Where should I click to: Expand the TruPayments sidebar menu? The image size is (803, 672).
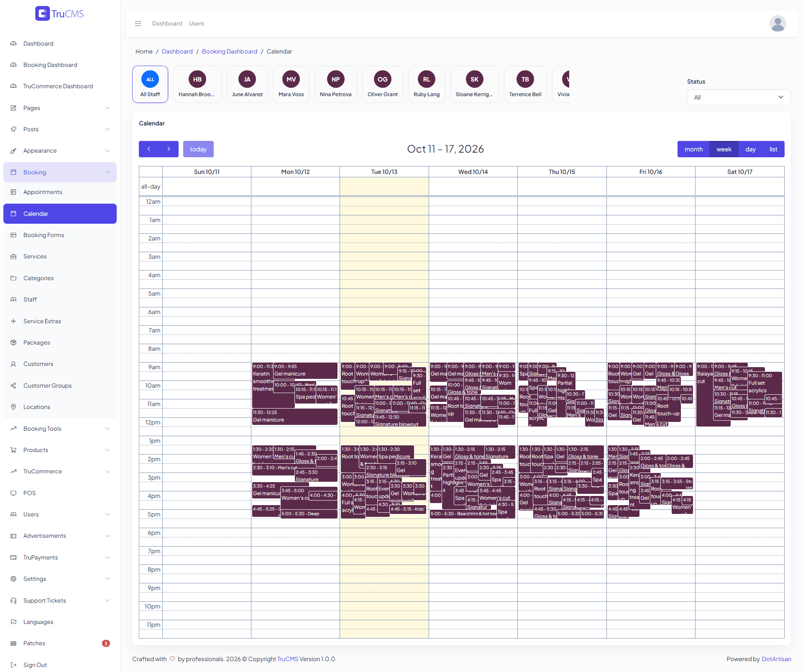coord(60,557)
